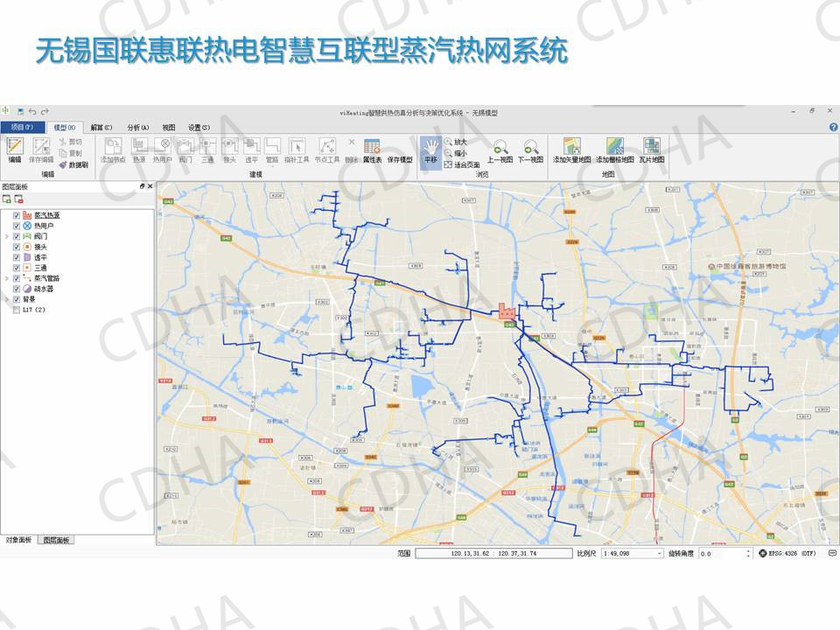840x630 pixels.
Task: Click the 复制 copy icon
Action: [63, 152]
